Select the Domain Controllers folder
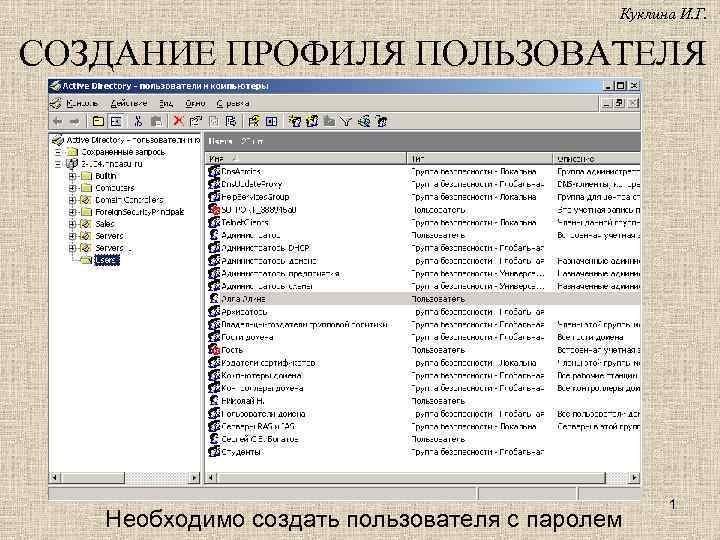 129,200
